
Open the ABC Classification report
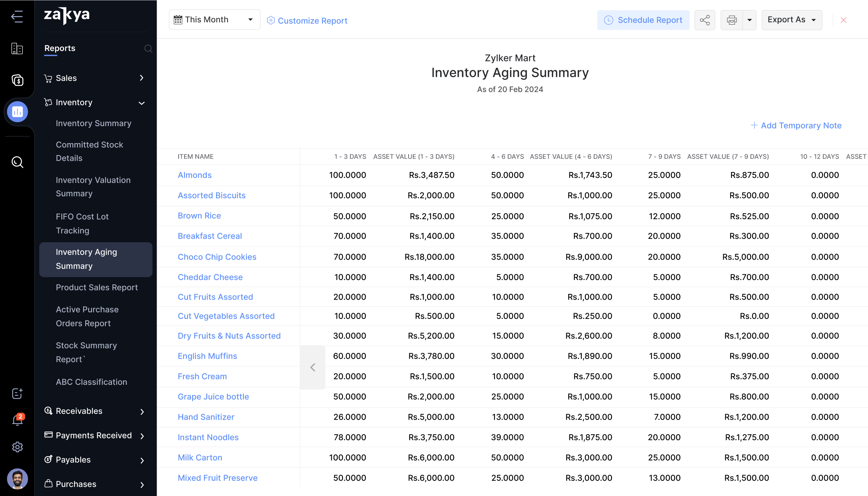(91, 382)
